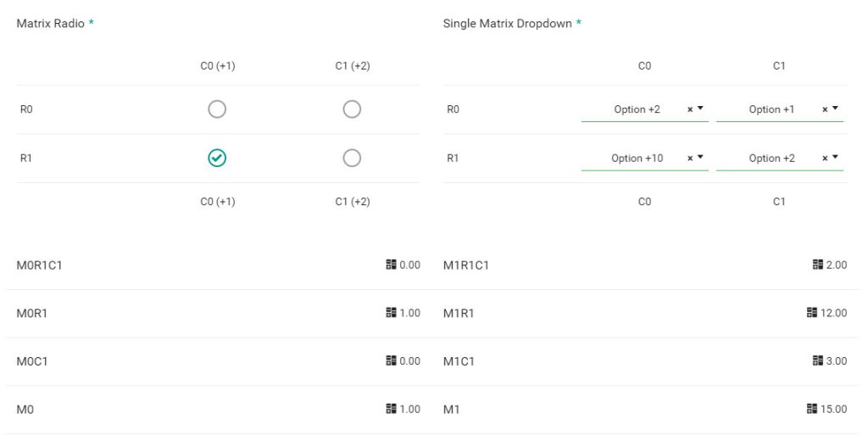Click calculator icon beside M1R1C1 value
The image size is (868, 441).
[818, 265]
